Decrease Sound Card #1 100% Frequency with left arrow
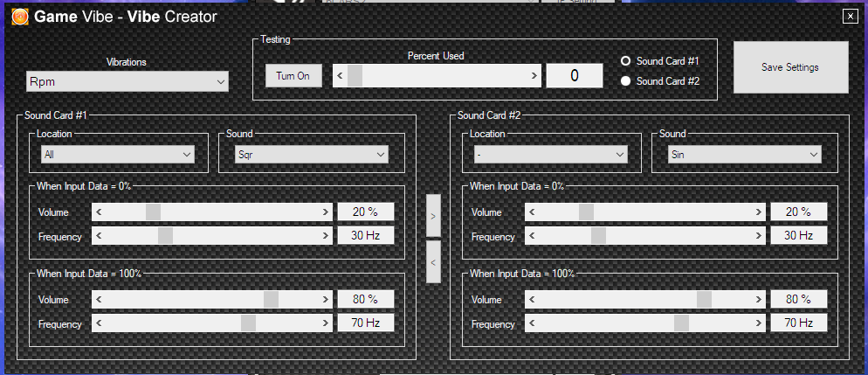The image size is (868, 375). (x=99, y=323)
